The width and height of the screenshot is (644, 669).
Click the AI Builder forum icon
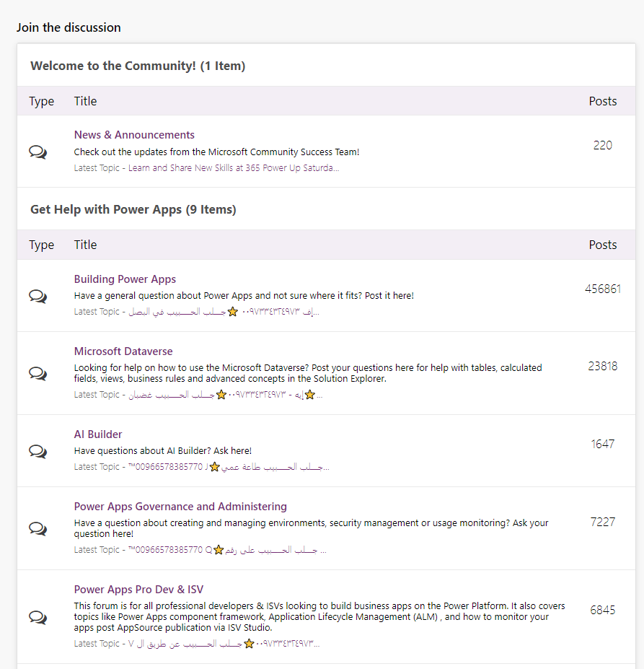tap(38, 451)
